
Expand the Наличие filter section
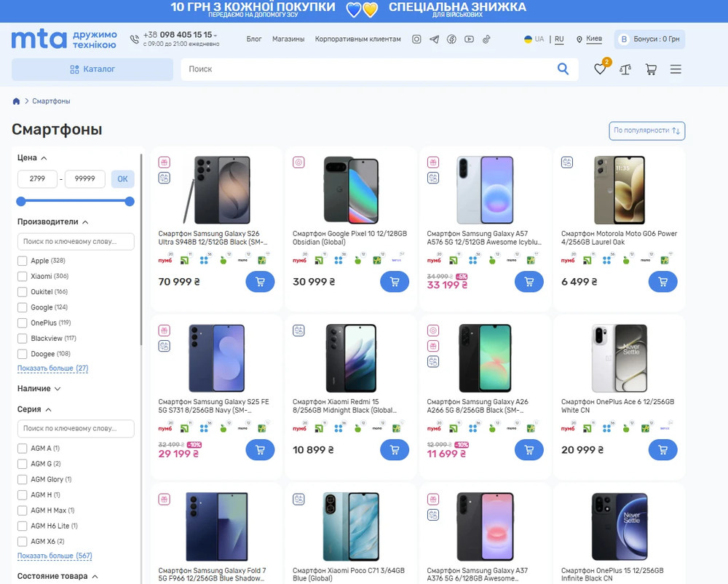(x=39, y=389)
